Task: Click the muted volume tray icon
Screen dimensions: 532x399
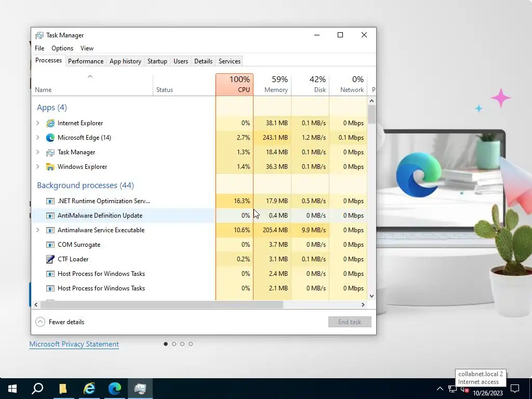Action: [x=464, y=390]
